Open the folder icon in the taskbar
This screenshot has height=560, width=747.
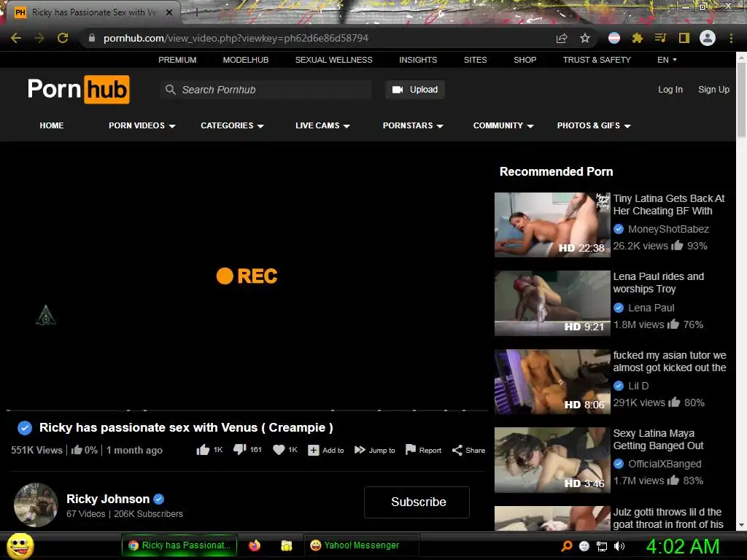286,545
